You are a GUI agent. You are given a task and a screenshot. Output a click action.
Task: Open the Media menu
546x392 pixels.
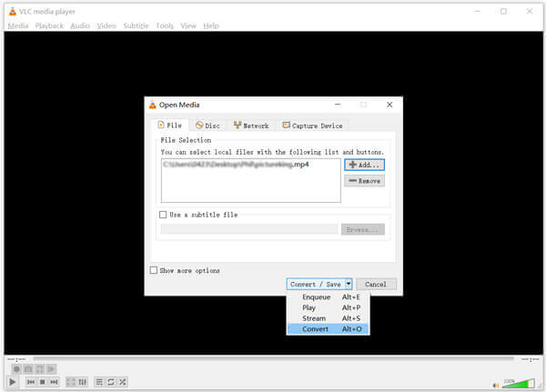18,25
